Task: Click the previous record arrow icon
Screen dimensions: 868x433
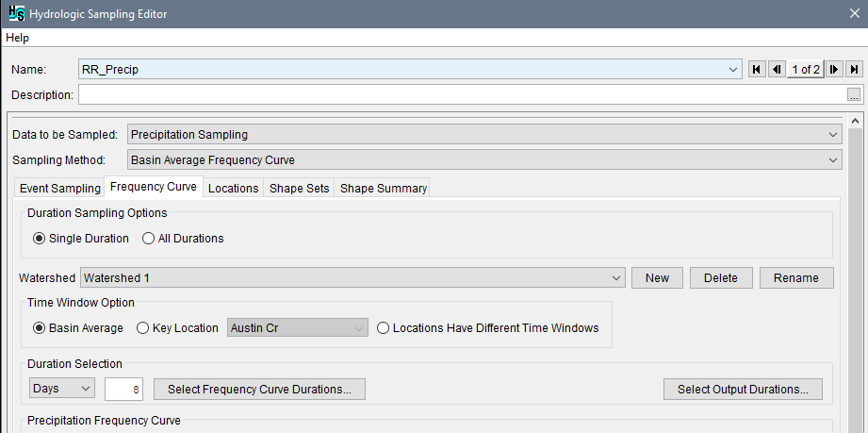Action: (x=776, y=69)
